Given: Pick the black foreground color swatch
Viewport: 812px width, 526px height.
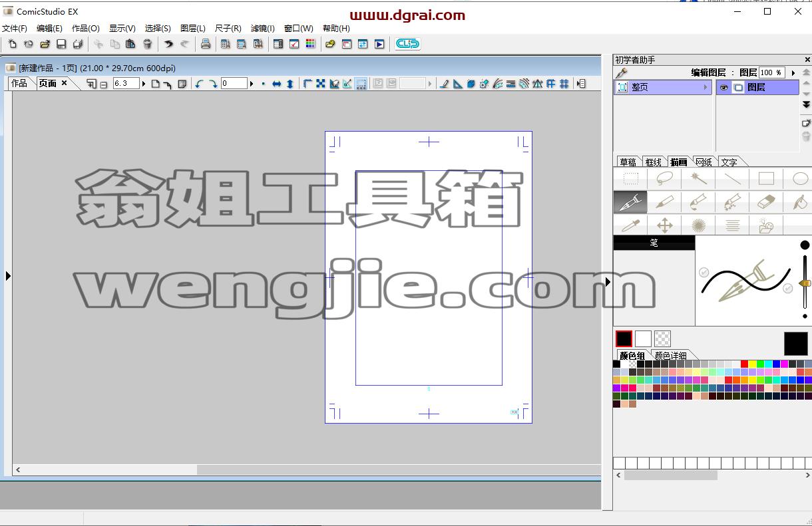Looking at the screenshot, I should (624, 338).
